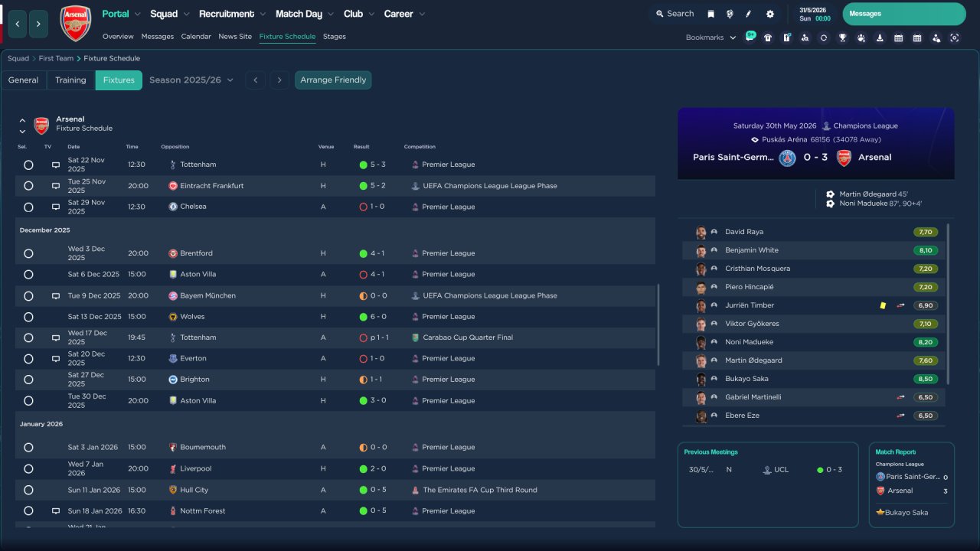The image size is (980, 551).
Task: Click the Search field
Action: tap(675, 14)
